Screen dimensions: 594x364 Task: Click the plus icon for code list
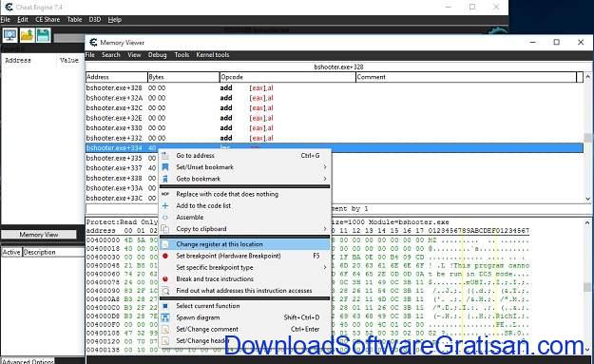(x=165, y=205)
